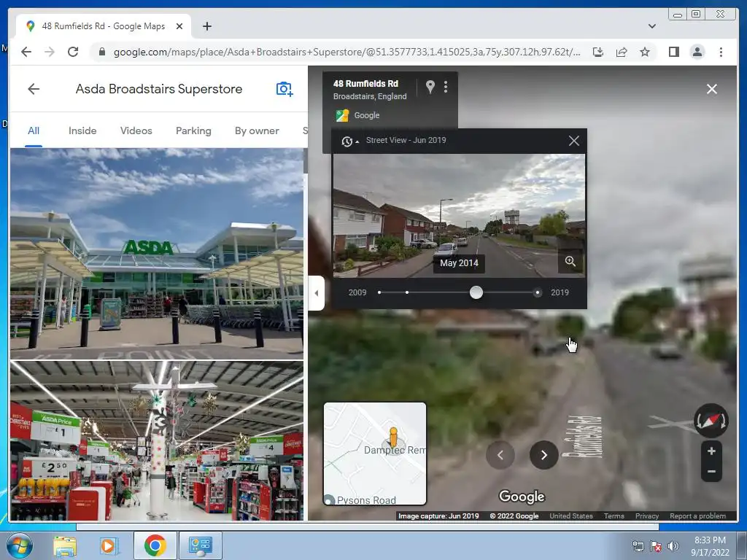Bookmark this page with star icon
The height and width of the screenshot is (560, 747).
tap(645, 52)
